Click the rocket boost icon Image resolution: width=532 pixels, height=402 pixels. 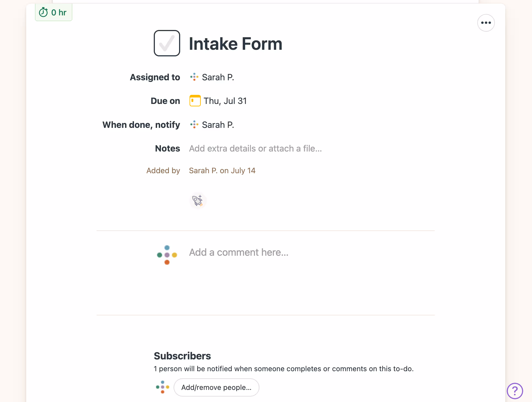click(198, 200)
